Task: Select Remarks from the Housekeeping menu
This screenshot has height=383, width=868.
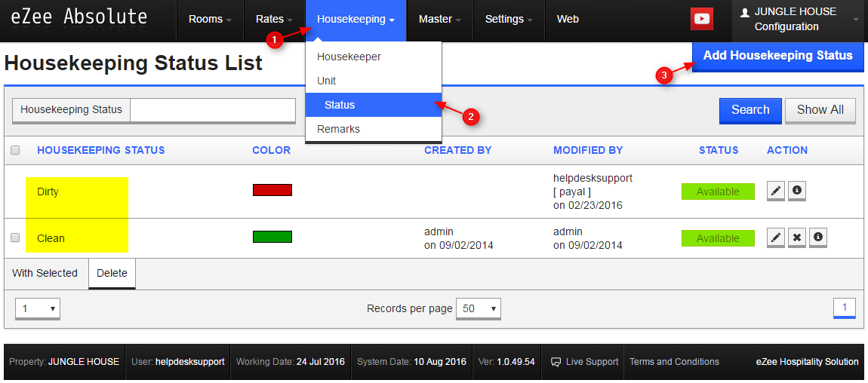Action: click(373, 130)
